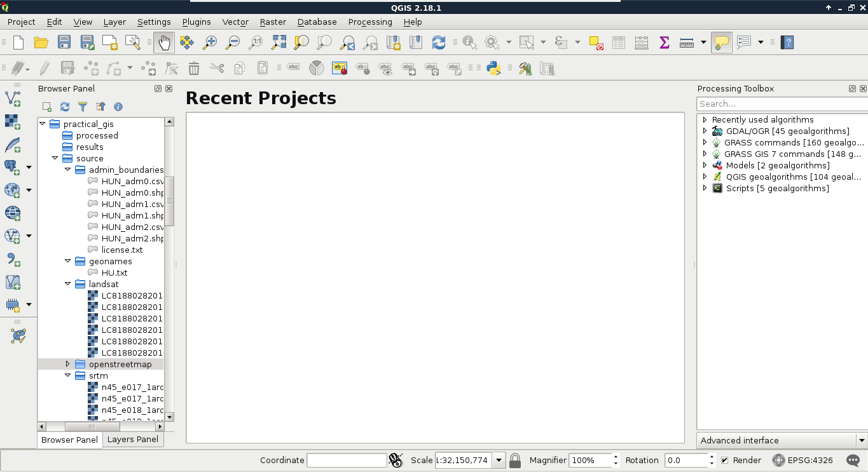Open the Advanced interface dropdown

862,440
